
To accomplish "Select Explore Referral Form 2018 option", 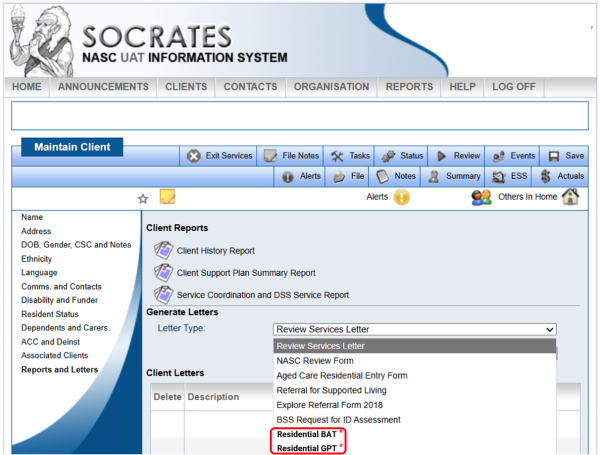I will point(415,405).
